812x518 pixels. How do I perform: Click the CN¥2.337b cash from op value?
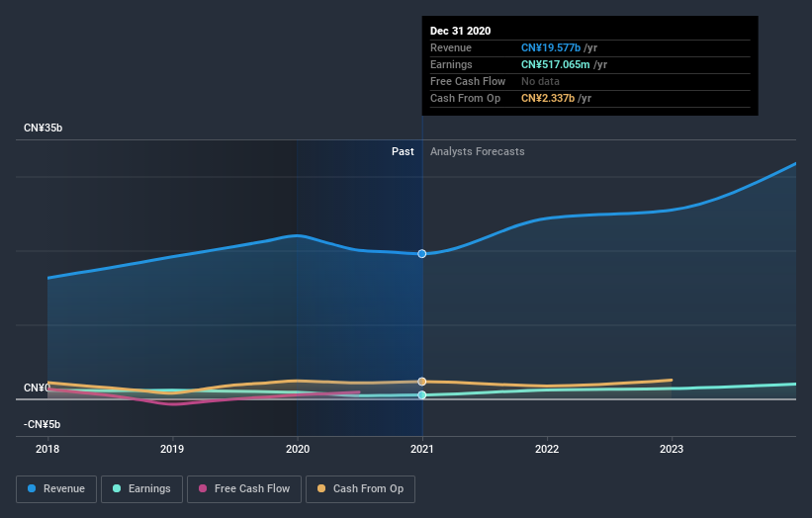pos(548,98)
